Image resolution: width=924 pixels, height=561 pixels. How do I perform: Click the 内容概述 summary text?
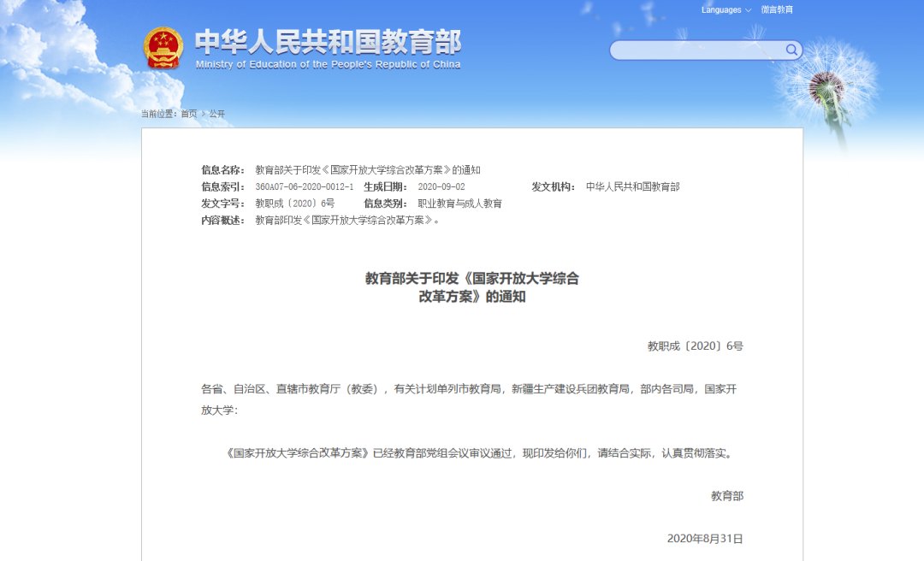pos(347,220)
